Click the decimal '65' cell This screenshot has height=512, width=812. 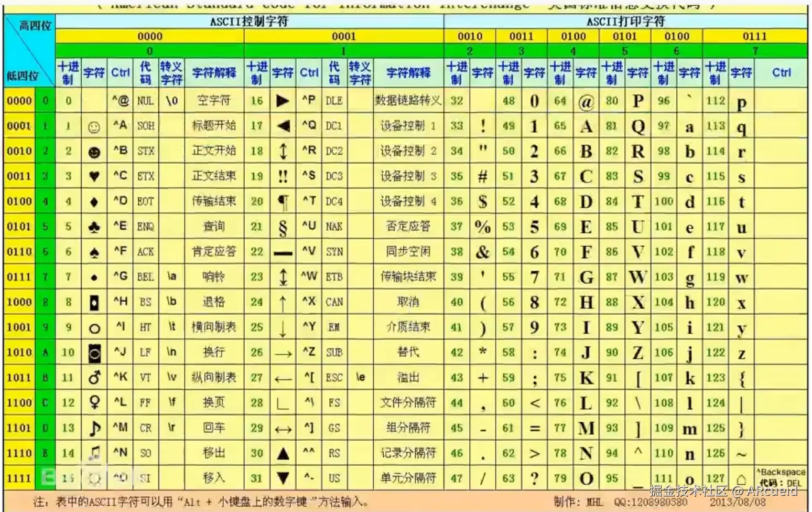point(560,126)
